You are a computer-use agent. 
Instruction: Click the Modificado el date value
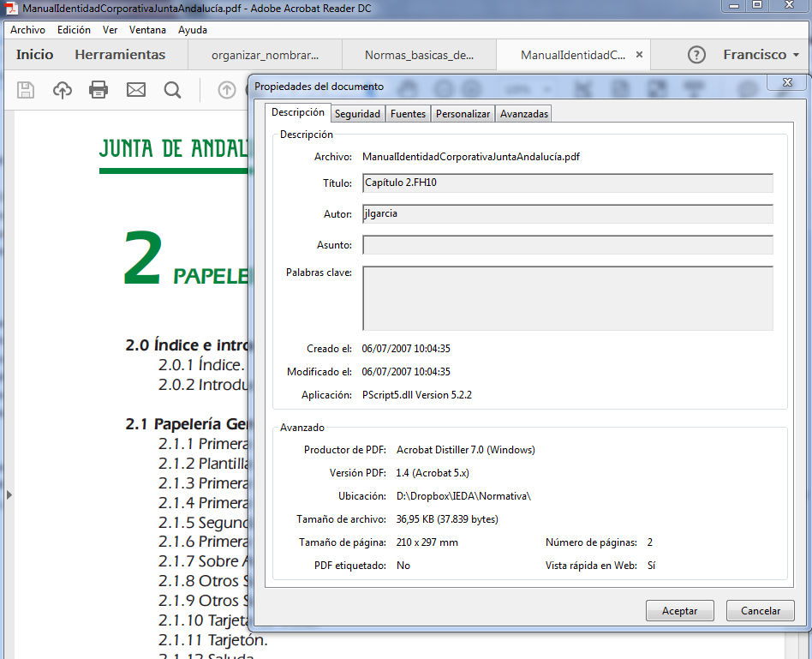pos(406,371)
